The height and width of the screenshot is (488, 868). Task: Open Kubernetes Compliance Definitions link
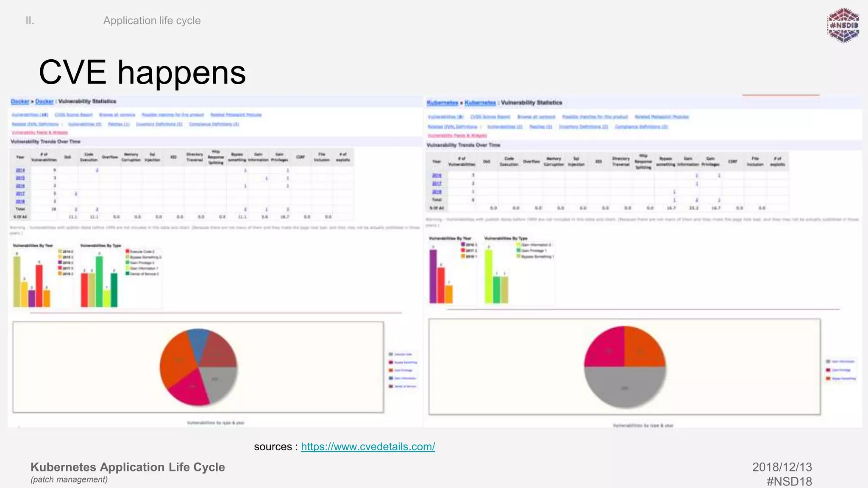coord(641,127)
